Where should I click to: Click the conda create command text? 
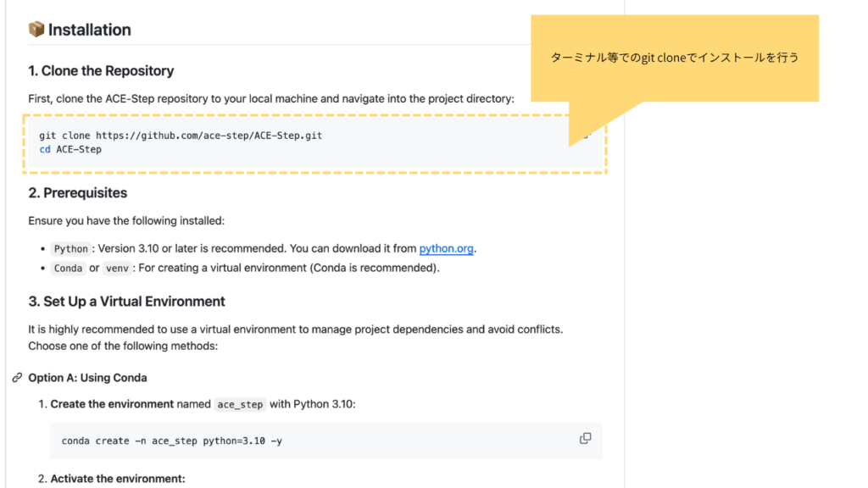click(x=172, y=441)
